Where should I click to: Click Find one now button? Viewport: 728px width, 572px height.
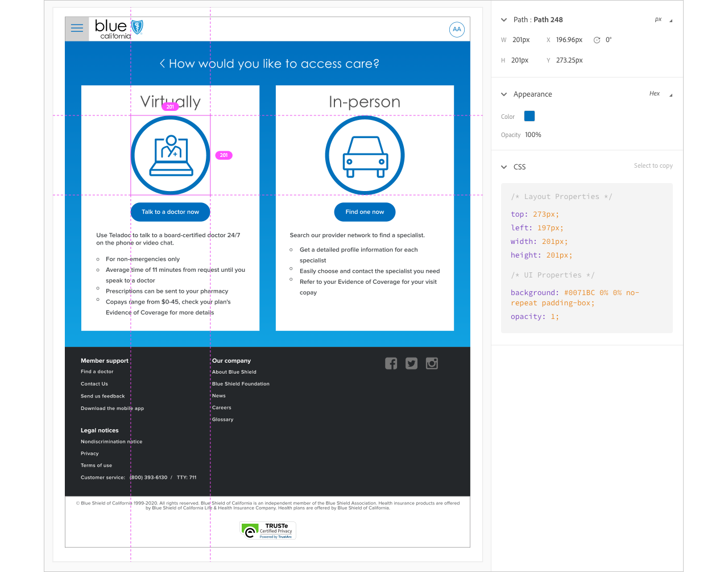click(x=365, y=212)
